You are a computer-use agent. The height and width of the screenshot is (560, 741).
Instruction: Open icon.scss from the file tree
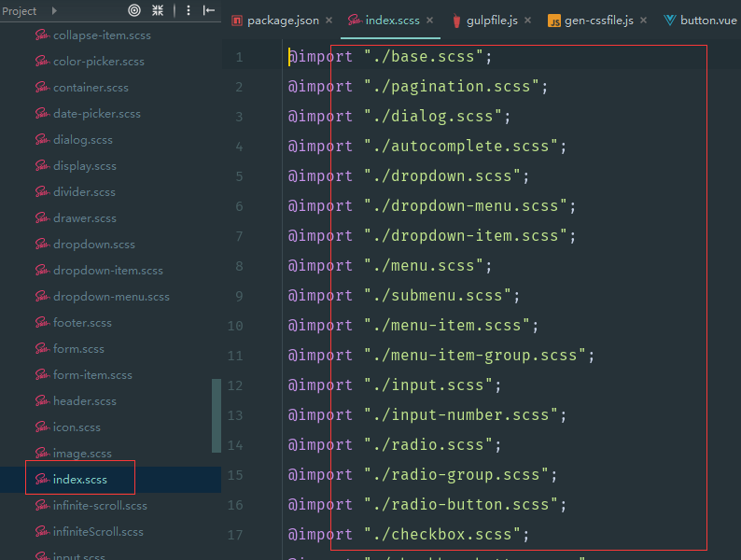pyautogui.click(x=77, y=427)
